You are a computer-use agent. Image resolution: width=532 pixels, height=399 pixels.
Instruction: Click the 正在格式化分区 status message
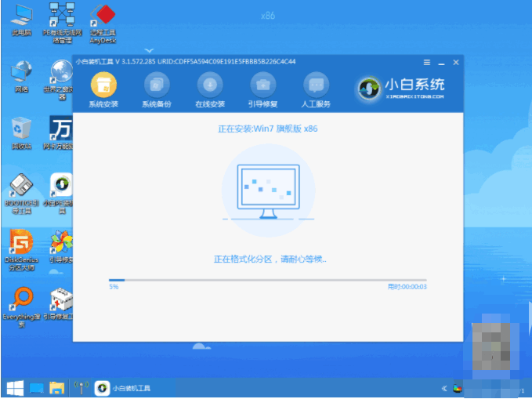[x=270, y=259]
